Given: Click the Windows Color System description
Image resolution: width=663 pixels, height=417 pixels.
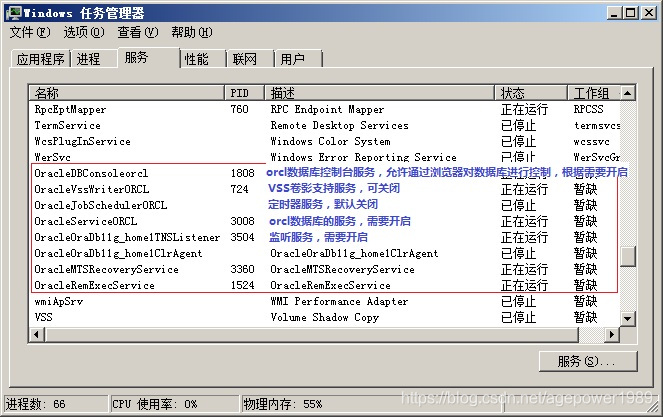Looking at the screenshot, I should [x=330, y=141].
